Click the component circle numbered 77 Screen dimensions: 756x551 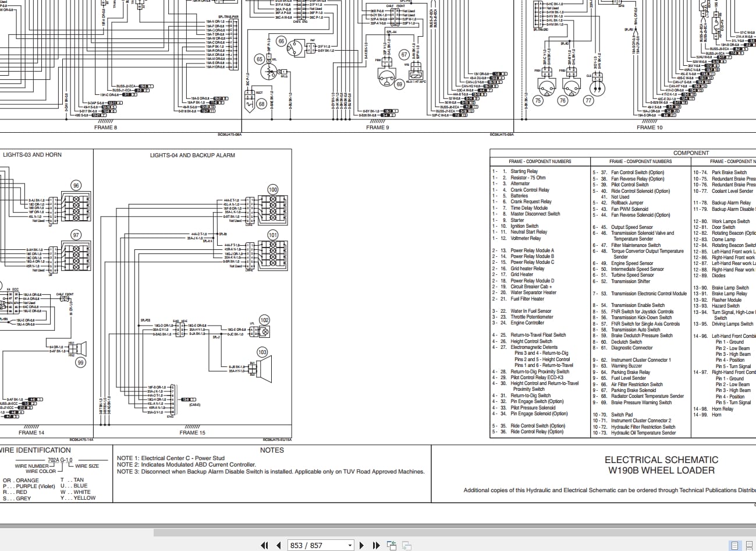(x=588, y=101)
